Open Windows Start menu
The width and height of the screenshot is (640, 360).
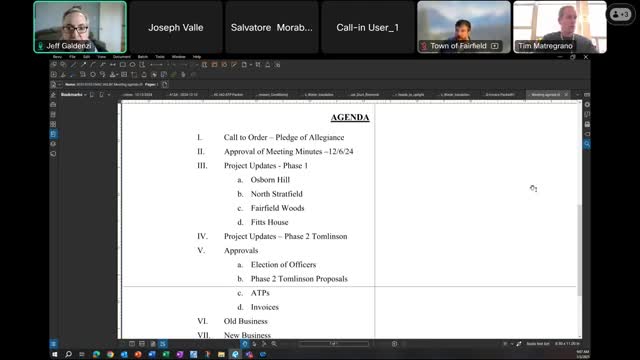[x=54, y=354]
